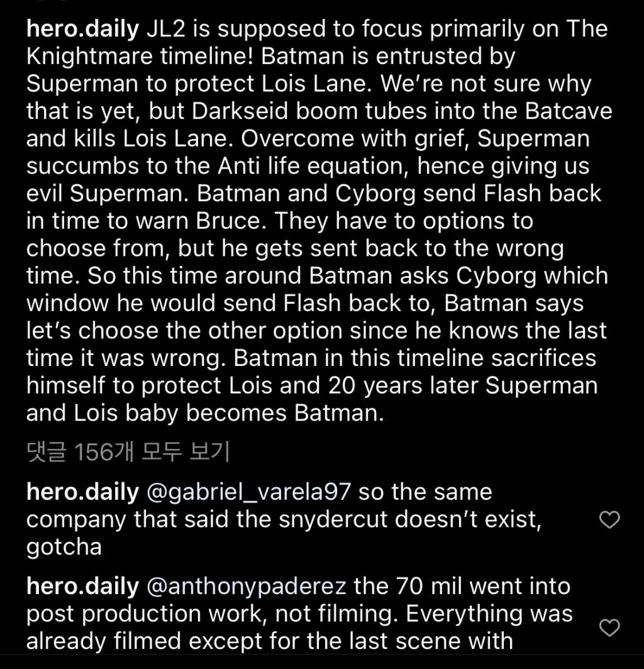Open hero.daily username on post production comment
The height and width of the screenshot is (669, 644).
point(83,587)
